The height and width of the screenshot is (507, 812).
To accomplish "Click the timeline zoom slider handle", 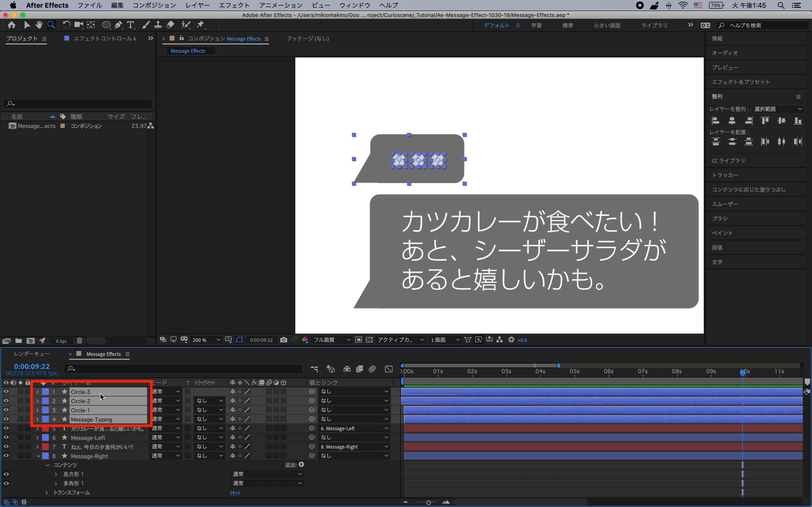I will click(x=428, y=502).
